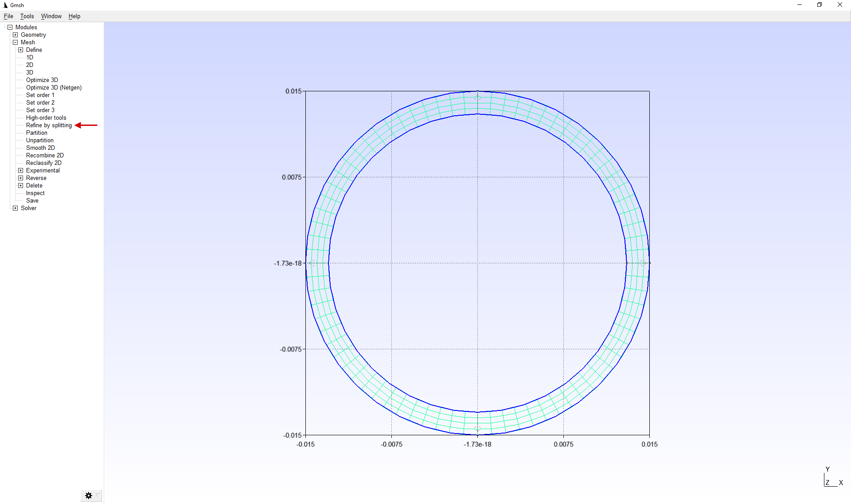Click Refine by splitting

click(x=49, y=125)
